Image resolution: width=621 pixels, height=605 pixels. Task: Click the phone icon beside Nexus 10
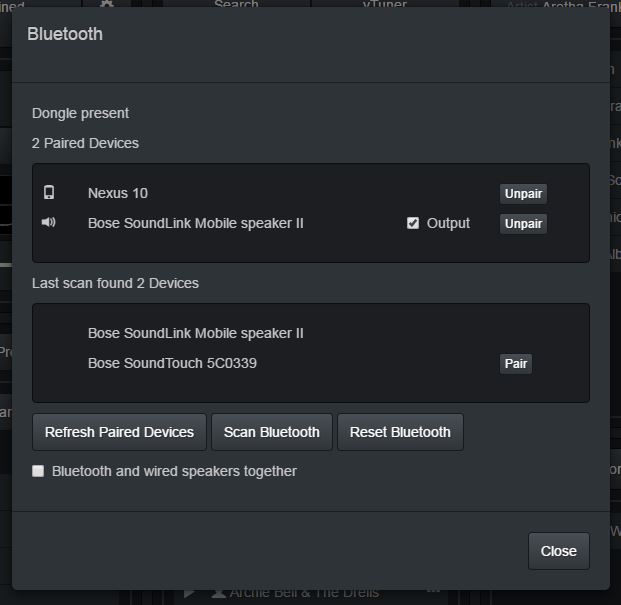tap(49, 192)
